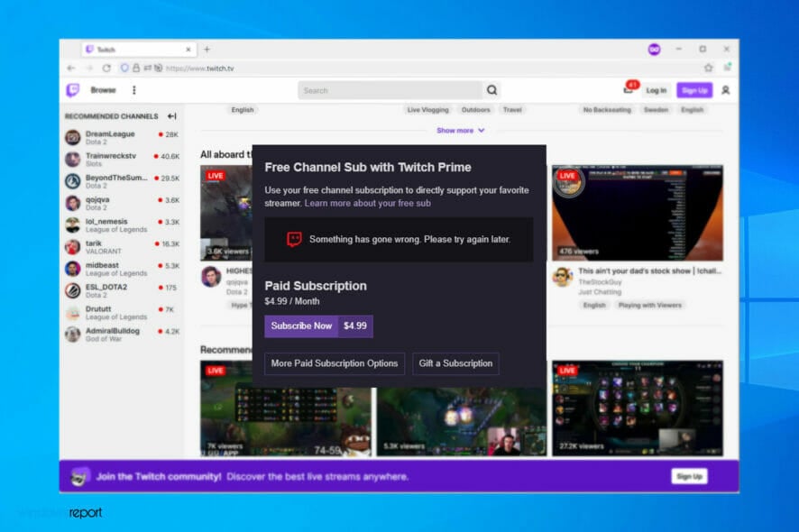The width and height of the screenshot is (799, 532).
Task: Click the extensions icon right of the bookmark star
Action: point(727,68)
